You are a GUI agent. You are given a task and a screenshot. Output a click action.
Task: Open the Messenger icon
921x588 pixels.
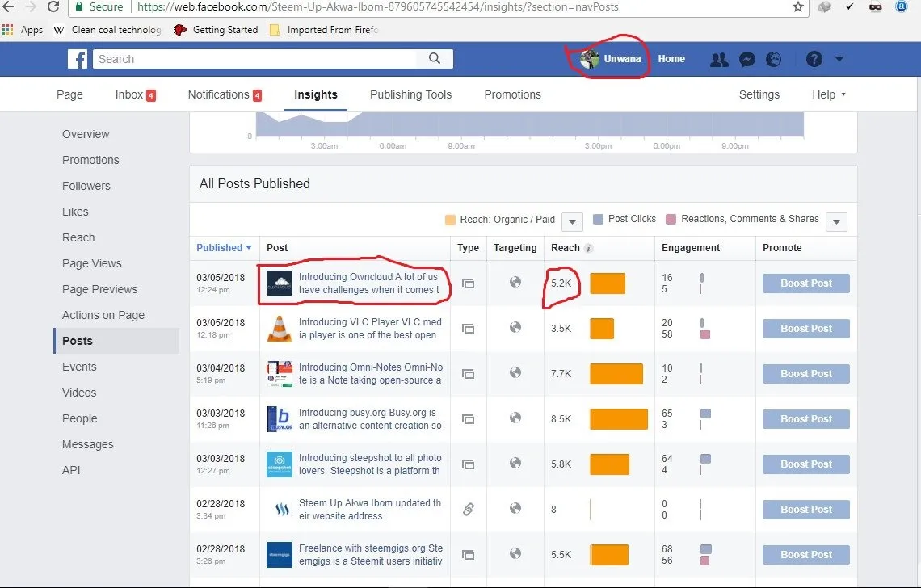pyautogui.click(x=747, y=59)
